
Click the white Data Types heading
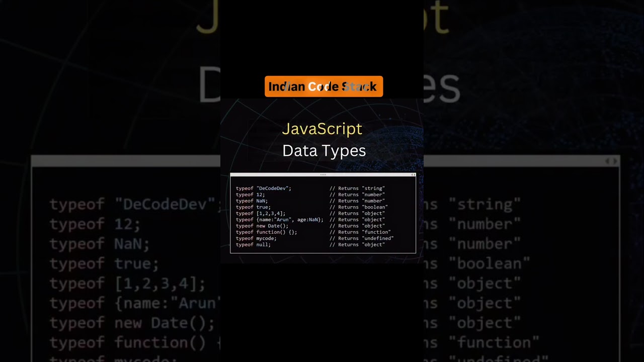click(x=324, y=150)
